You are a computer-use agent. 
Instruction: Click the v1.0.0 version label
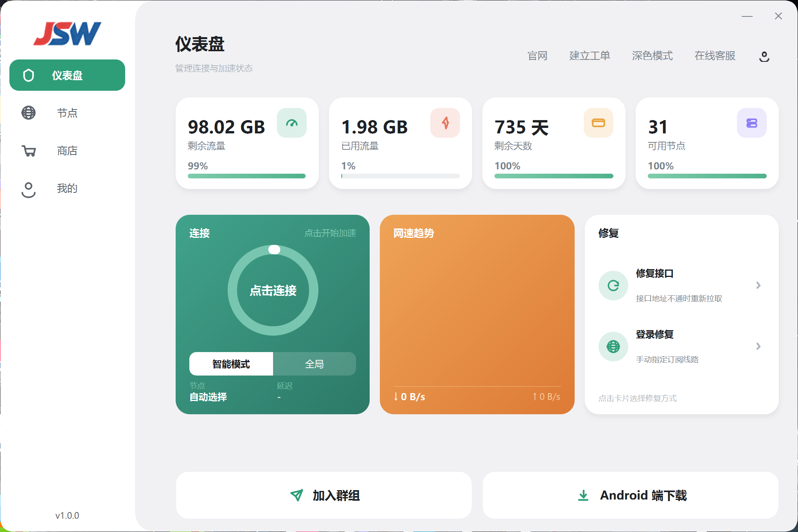[x=67, y=516]
